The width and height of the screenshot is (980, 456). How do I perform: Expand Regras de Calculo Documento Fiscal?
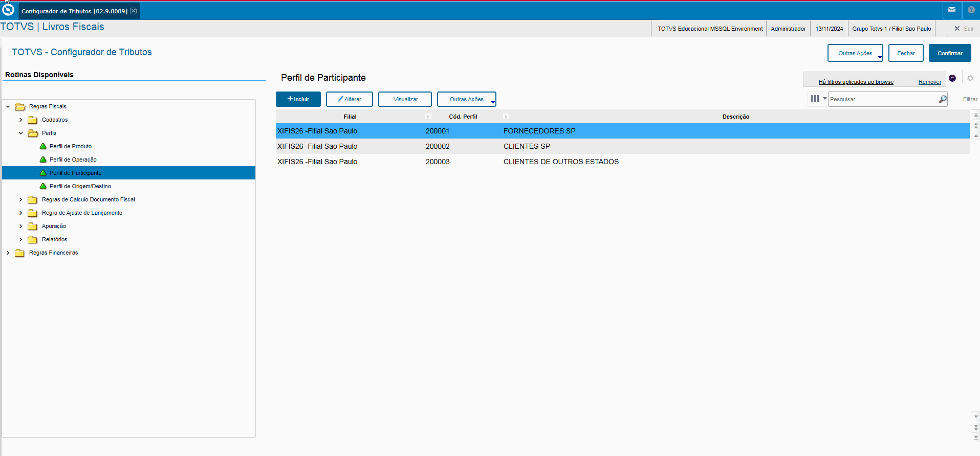click(x=21, y=199)
